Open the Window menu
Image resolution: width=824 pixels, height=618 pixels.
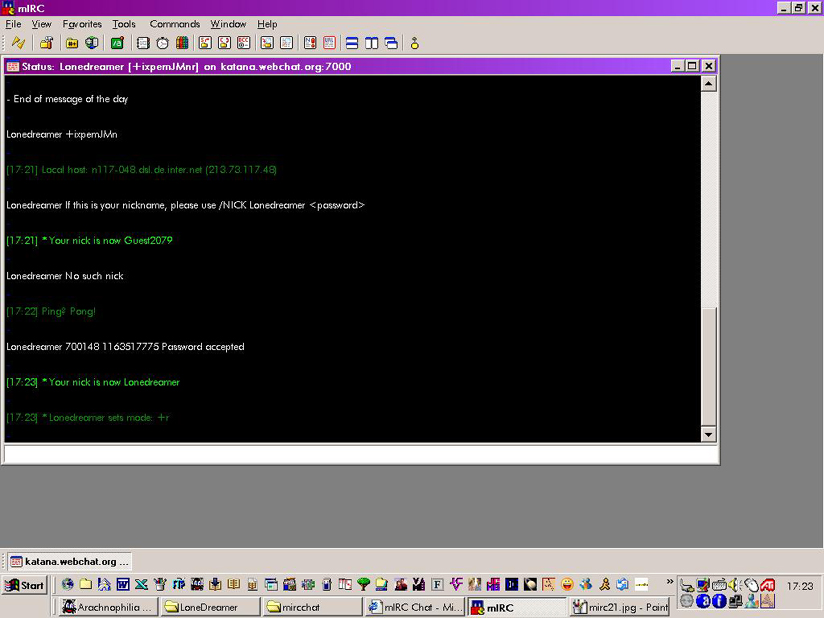(x=228, y=24)
